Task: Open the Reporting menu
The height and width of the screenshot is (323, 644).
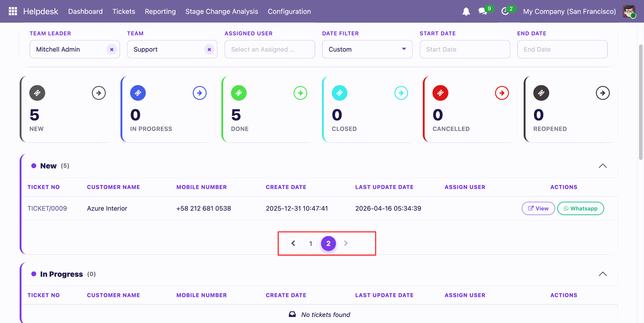Action: [160, 11]
